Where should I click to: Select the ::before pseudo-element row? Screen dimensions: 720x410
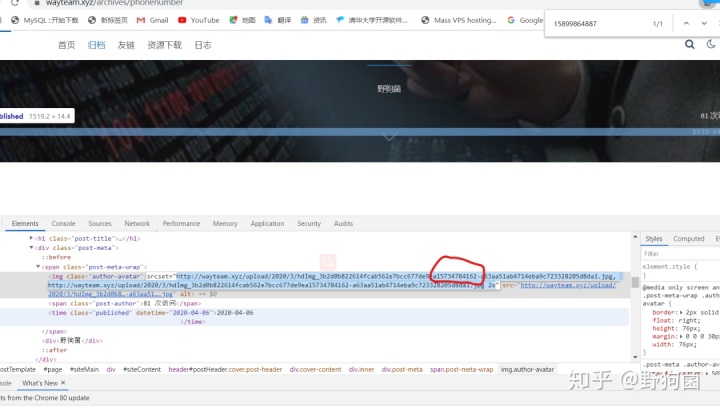(56, 257)
